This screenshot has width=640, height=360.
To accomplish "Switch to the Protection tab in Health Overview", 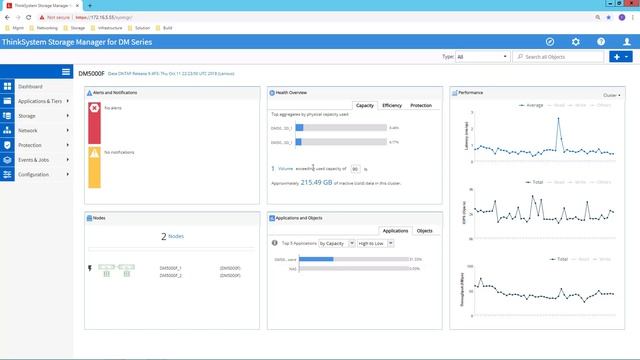I will coord(421,105).
